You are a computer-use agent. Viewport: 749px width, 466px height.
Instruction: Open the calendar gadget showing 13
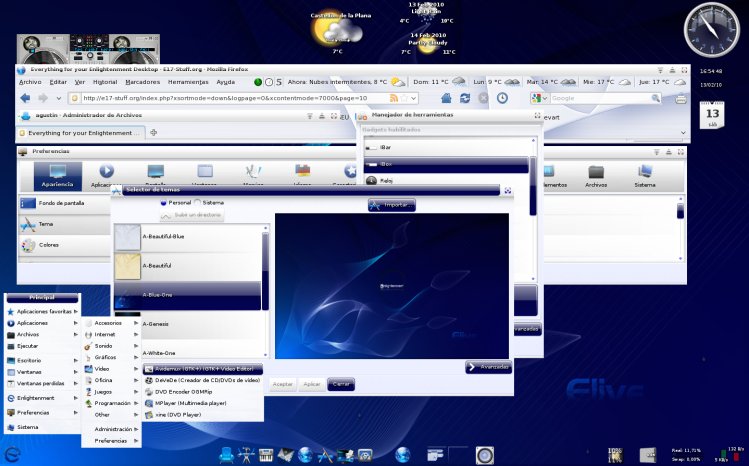(x=712, y=115)
